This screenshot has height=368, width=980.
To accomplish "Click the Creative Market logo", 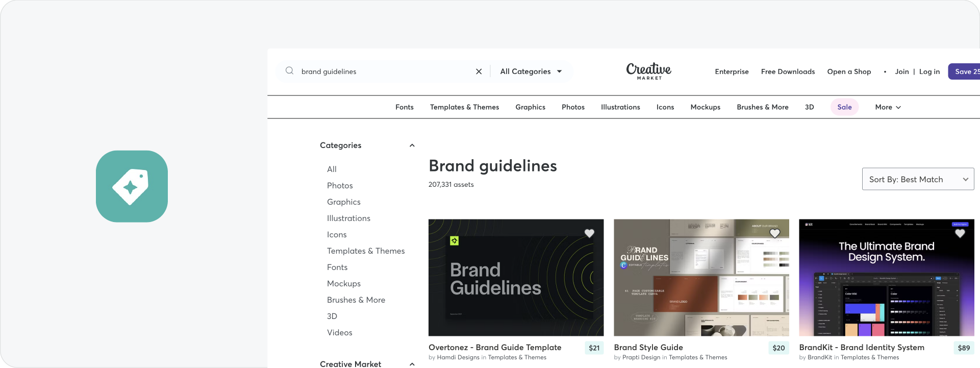I will [x=649, y=71].
